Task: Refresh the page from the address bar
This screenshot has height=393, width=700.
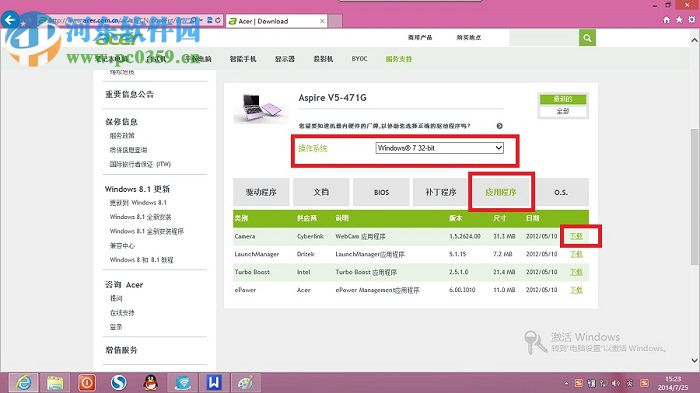Action: point(218,20)
